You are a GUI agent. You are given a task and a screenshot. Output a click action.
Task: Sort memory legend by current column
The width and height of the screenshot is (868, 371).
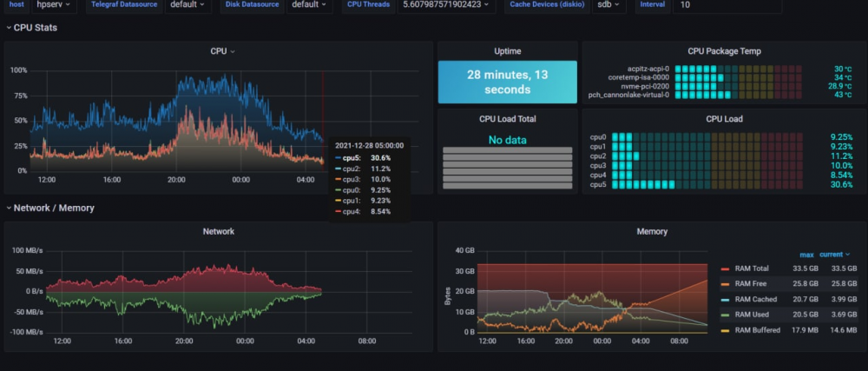(x=834, y=255)
